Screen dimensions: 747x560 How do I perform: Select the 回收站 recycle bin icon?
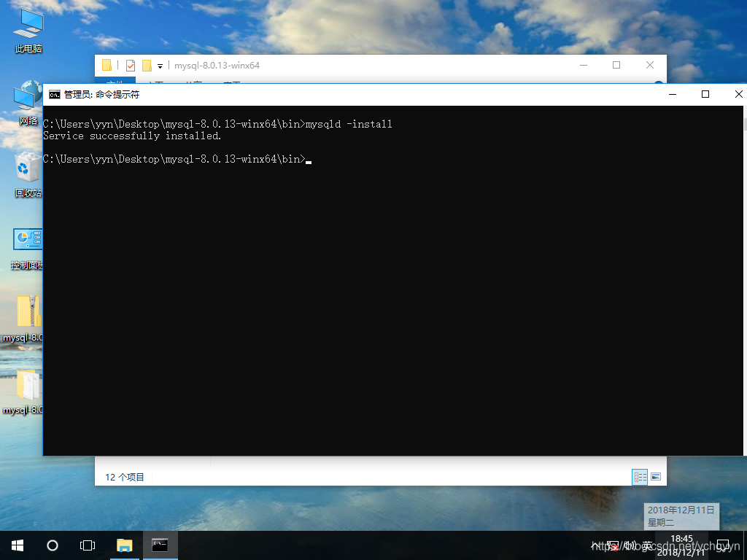[x=28, y=175]
